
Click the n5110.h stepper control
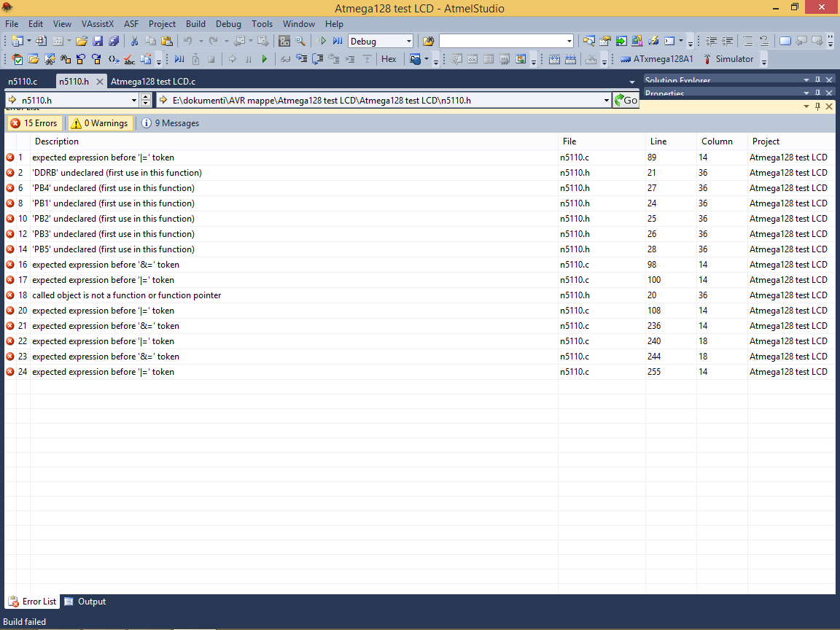tap(146, 100)
